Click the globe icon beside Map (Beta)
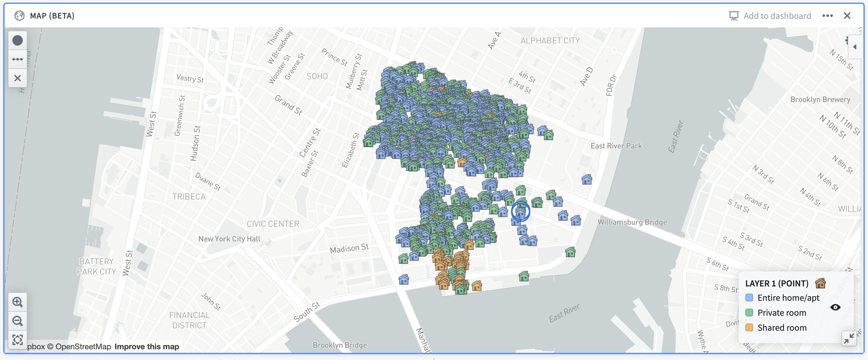The width and height of the screenshot is (868, 360). coord(20,16)
